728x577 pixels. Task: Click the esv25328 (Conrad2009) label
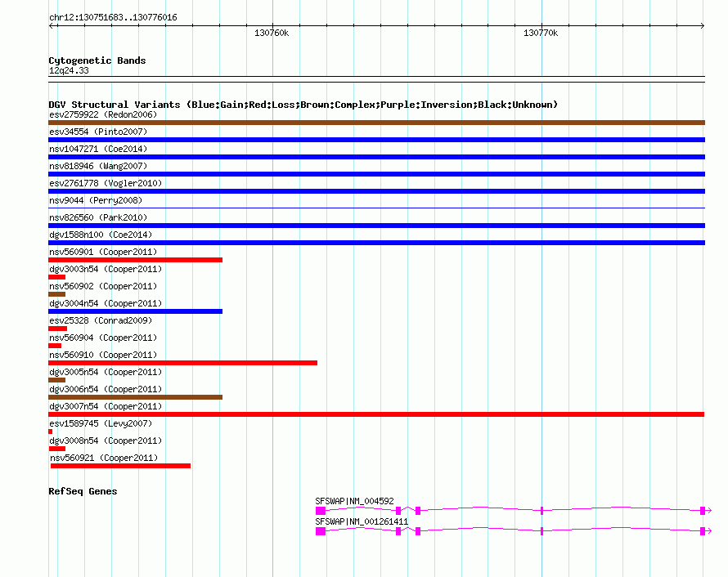pyautogui.click(x=101, y=320)
